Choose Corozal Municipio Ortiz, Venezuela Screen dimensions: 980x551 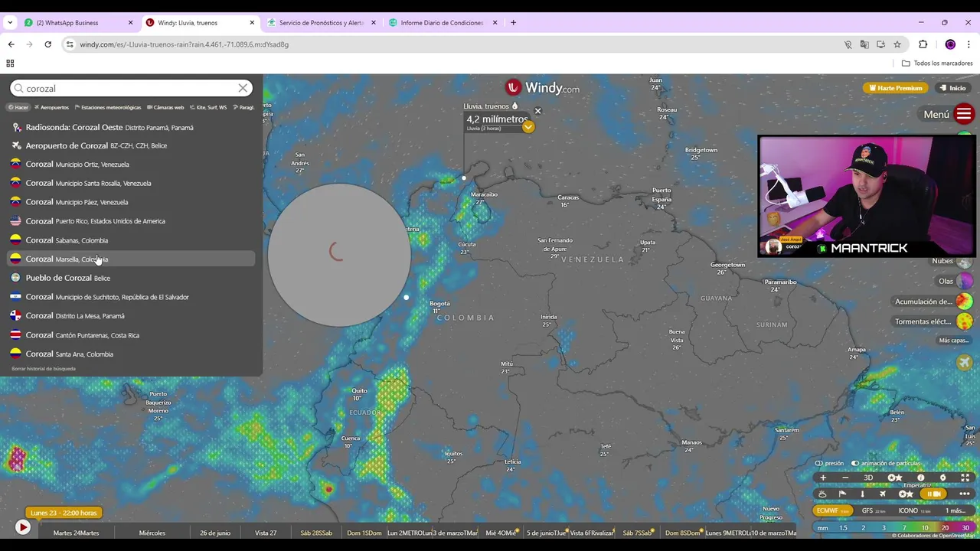click(131, 164)
